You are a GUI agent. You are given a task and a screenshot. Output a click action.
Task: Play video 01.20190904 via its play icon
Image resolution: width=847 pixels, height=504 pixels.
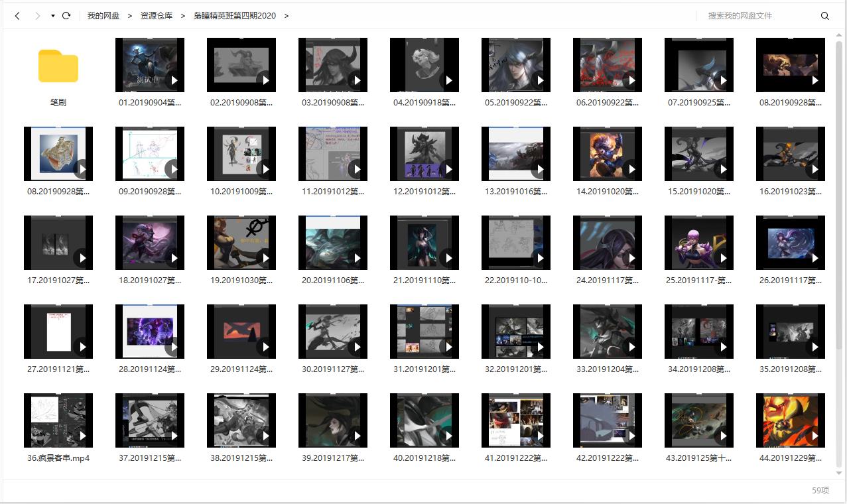(x=174, y=80)
